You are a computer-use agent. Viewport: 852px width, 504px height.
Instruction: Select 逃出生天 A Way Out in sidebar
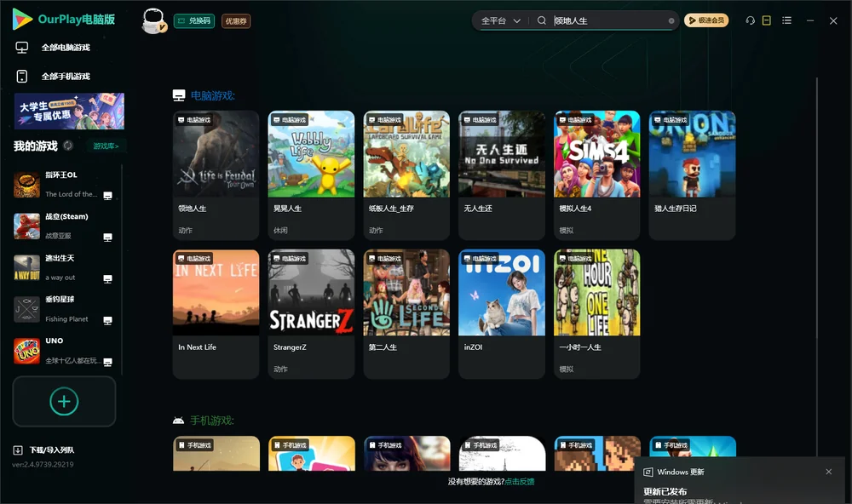click(x=64, y=267)
